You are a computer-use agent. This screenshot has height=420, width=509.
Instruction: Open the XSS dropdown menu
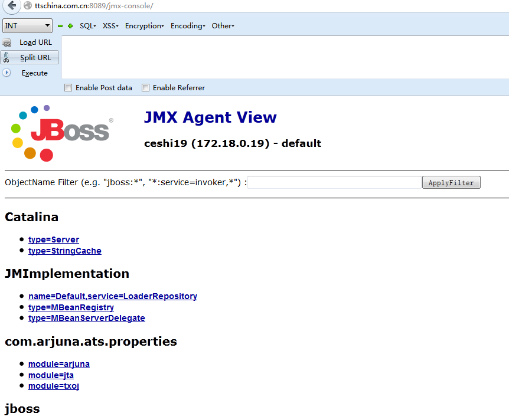(110, 26)
